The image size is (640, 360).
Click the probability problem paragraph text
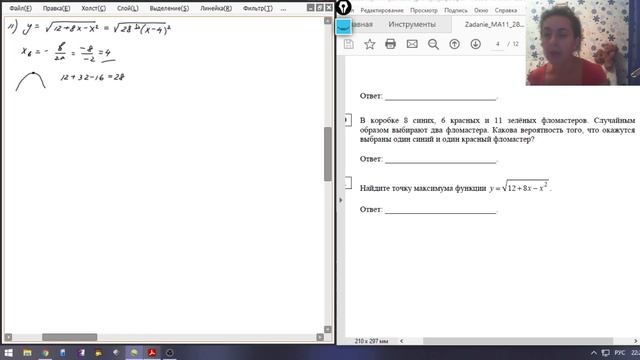click(497, 130)
